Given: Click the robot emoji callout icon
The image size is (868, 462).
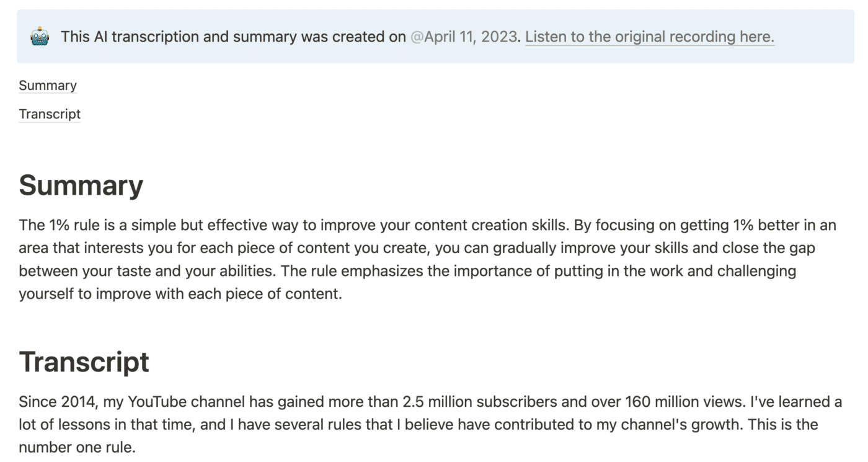Looking at the screenshot, I should 40,37.
